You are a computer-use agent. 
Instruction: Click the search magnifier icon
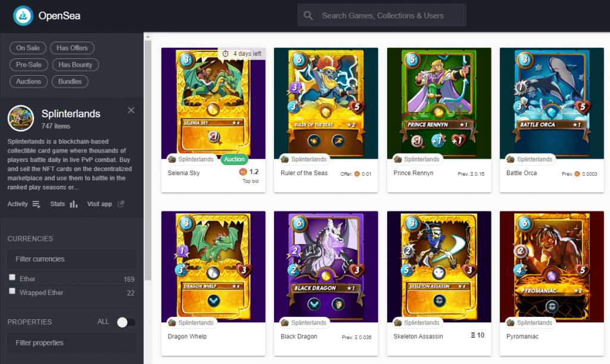click(308, 15)
